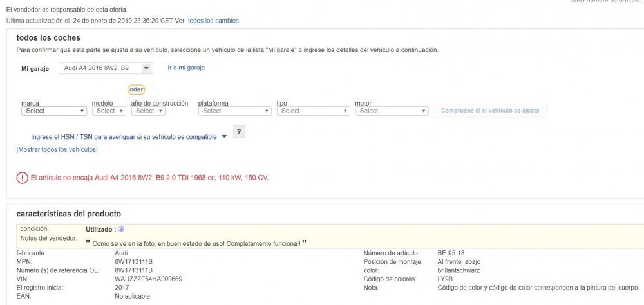Open the año de construcción dropdown
644x305 pixels.
click(x=148, y=111)
